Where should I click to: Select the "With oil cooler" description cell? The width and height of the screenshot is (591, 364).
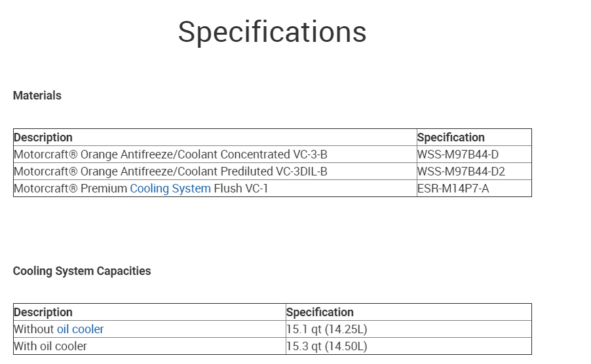point(50,346)
